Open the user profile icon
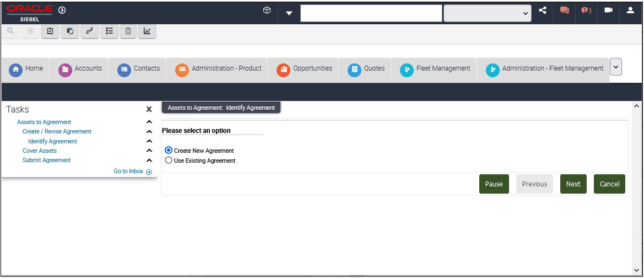Screen dimensions: 644x278 [630, 10]
